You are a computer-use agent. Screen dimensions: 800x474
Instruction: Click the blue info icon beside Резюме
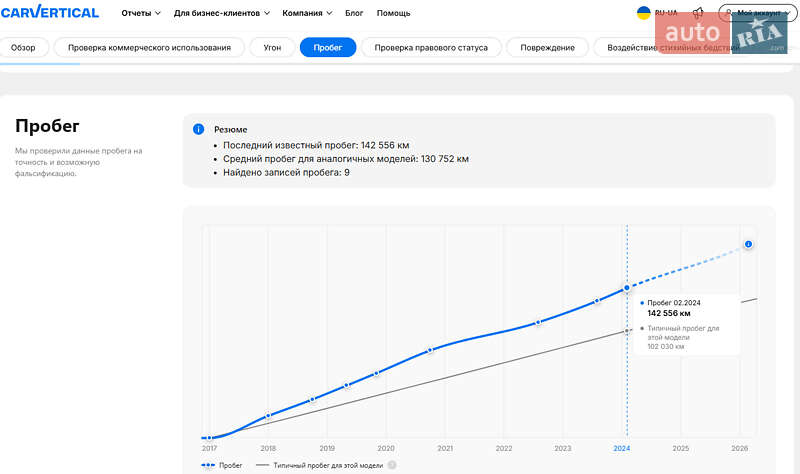[198, 129]
